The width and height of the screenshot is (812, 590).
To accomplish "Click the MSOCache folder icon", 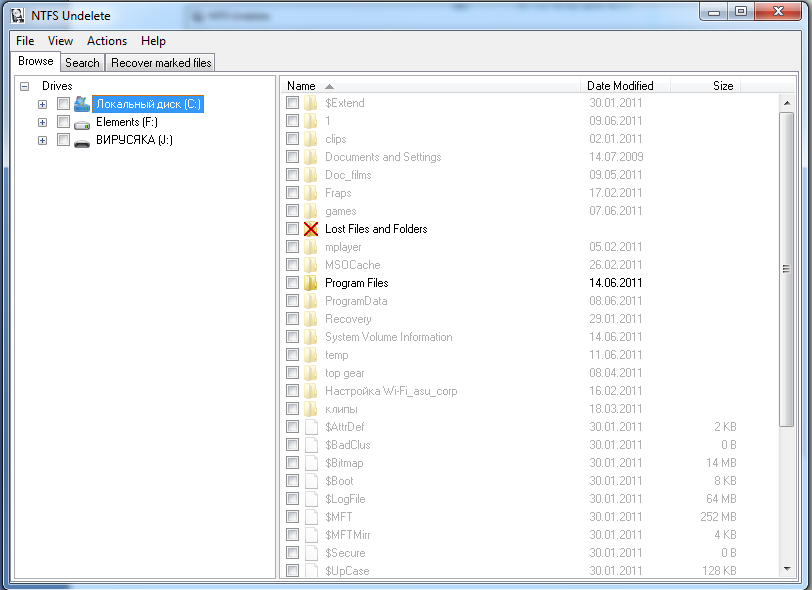I will pyautogui.click(x=311, y=265).
